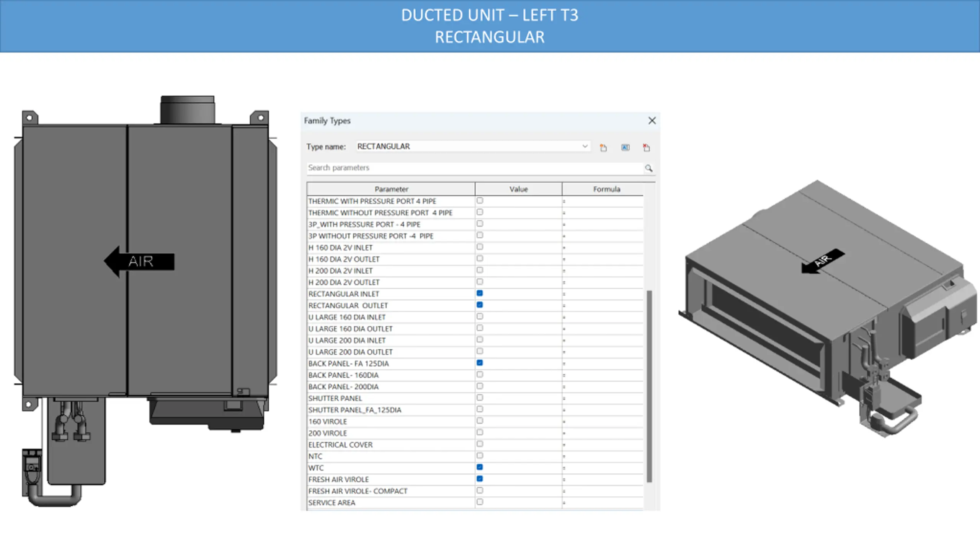The height and width of the screenshot is (551, 980).
Task: Check U LARGE 200 DIA OUTLET
Action: coord(480,351)
